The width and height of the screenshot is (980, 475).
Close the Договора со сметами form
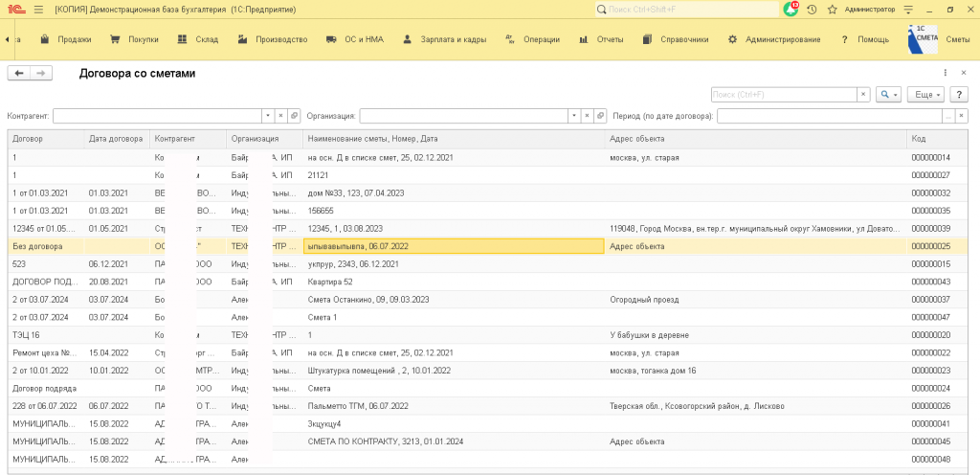click(x=963, y=73)
